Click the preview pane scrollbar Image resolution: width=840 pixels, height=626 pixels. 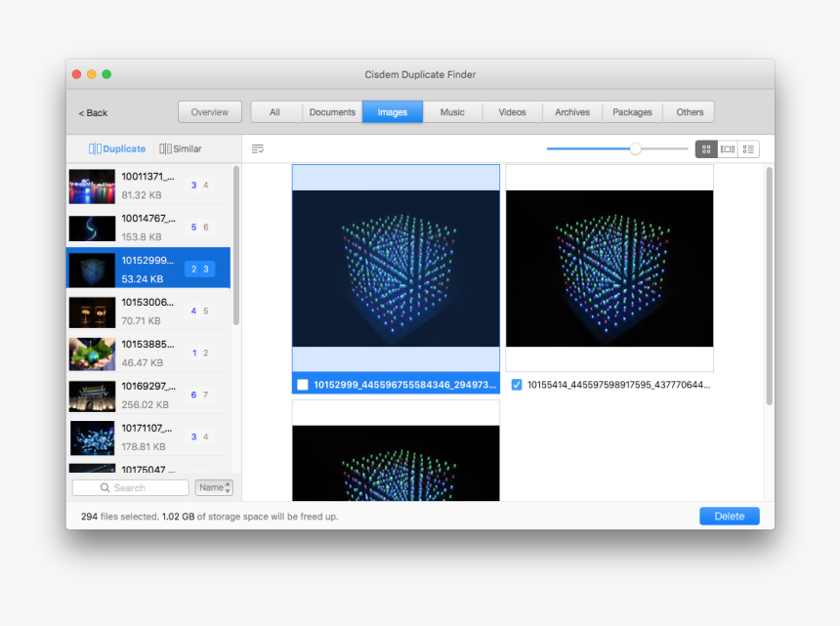click(x=770, y=286)
